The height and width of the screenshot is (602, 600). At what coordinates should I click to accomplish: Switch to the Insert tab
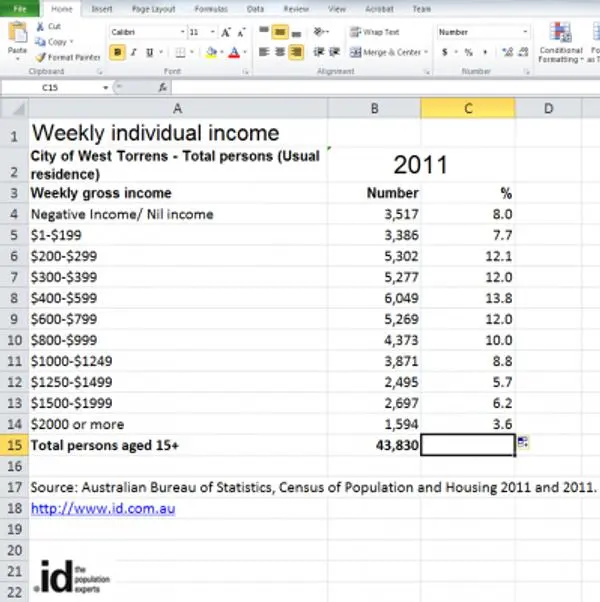tap(102, 9)
